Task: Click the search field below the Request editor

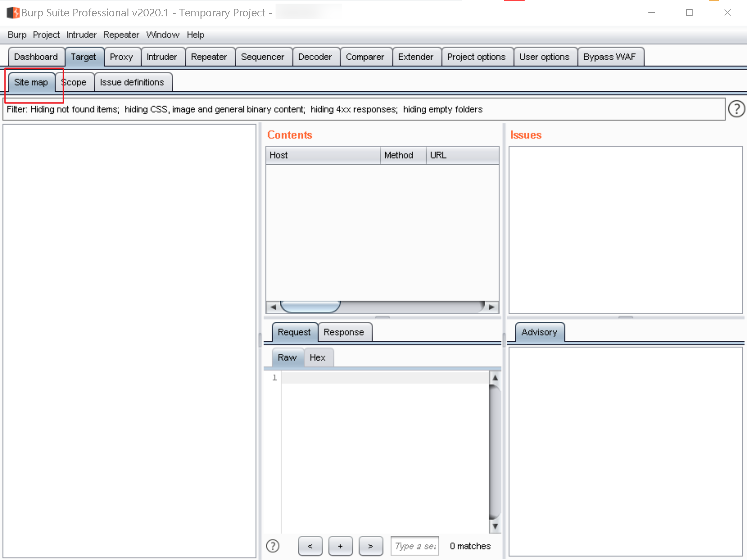Action: [x=414, y=546]
